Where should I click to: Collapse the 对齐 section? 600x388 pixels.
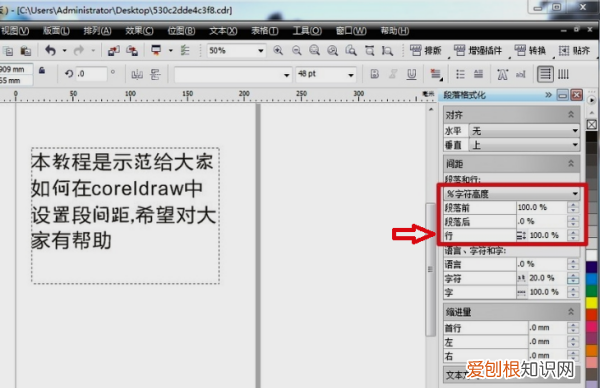click(571, 114)
